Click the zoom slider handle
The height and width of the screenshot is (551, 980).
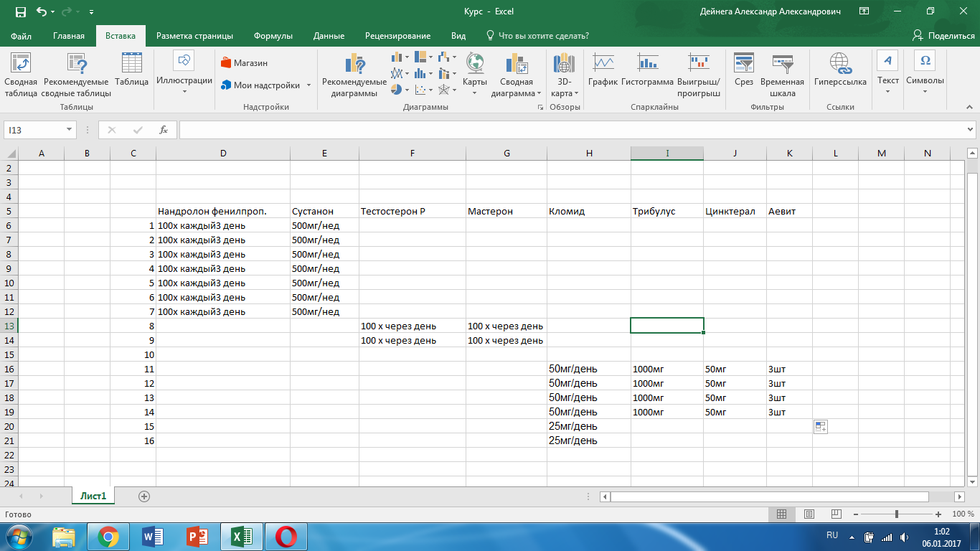pos(897,514)
